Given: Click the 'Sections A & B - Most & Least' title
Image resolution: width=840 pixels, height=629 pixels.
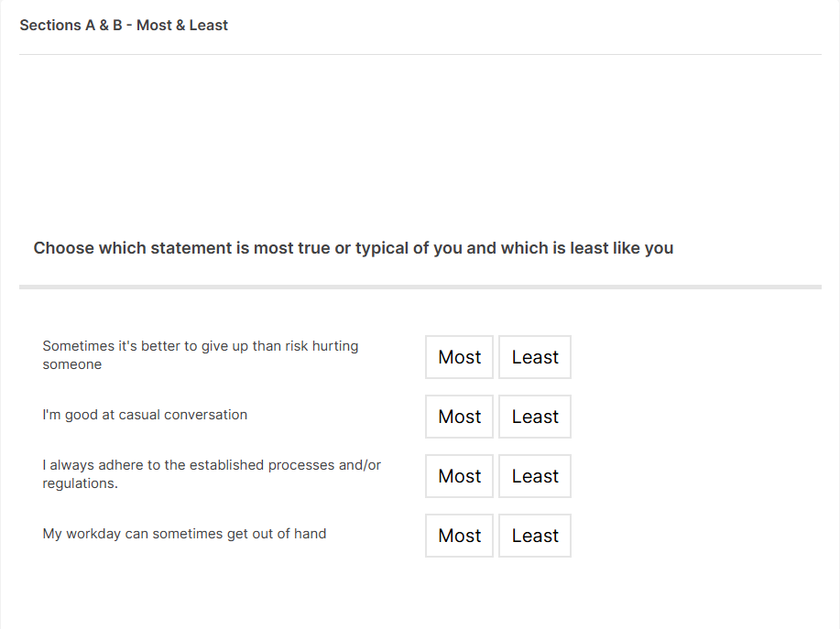Looking at the screenshot, I should (x=124, y=26).
